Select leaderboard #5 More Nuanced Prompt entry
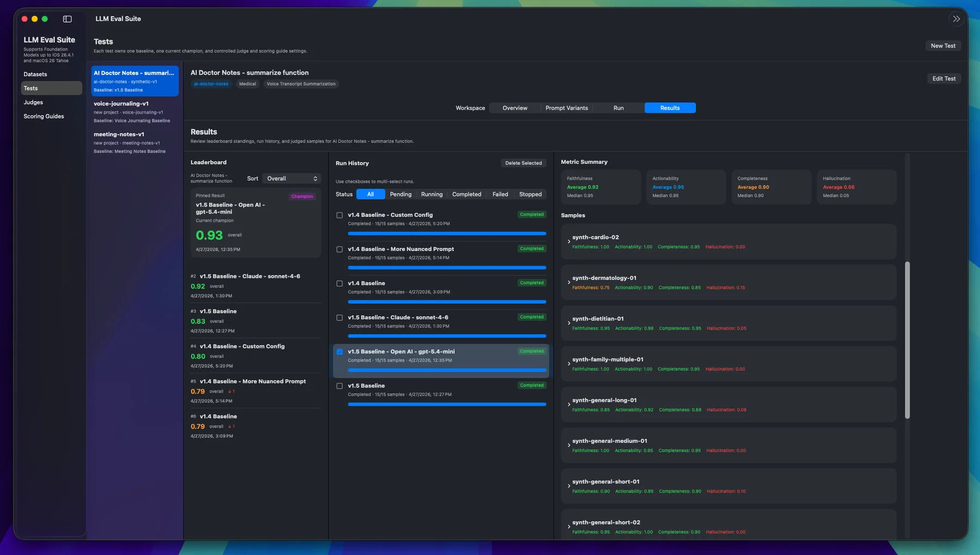 click(x=256, y=391)
